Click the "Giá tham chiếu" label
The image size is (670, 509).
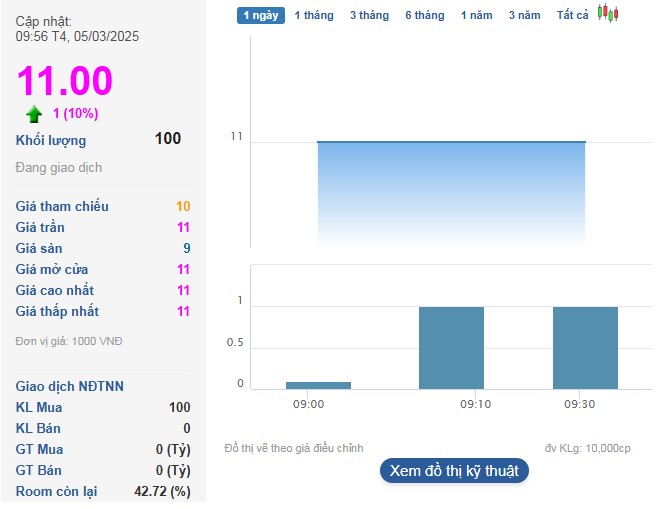pos(62,206)
